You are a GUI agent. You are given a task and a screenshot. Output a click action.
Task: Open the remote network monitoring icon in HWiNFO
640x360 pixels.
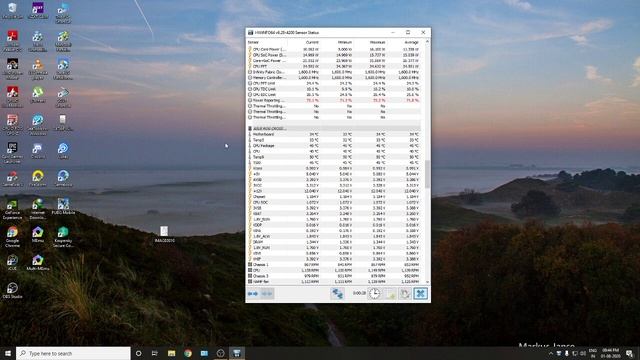(x=337, y=293)
